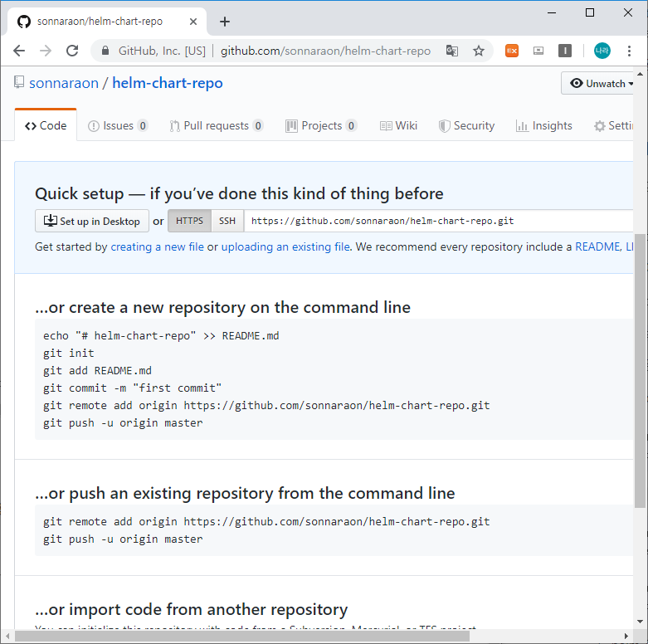Open the Wiki tab

point(398,125)
